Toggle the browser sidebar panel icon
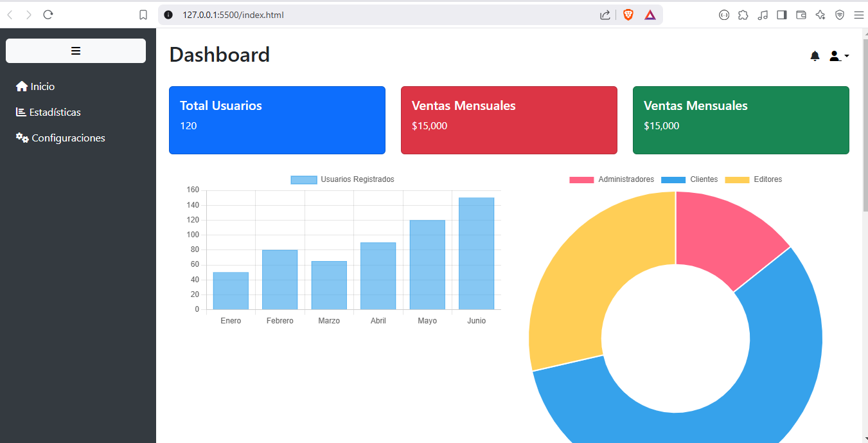This screenshot has height=443, width=868. coord(782,15)
